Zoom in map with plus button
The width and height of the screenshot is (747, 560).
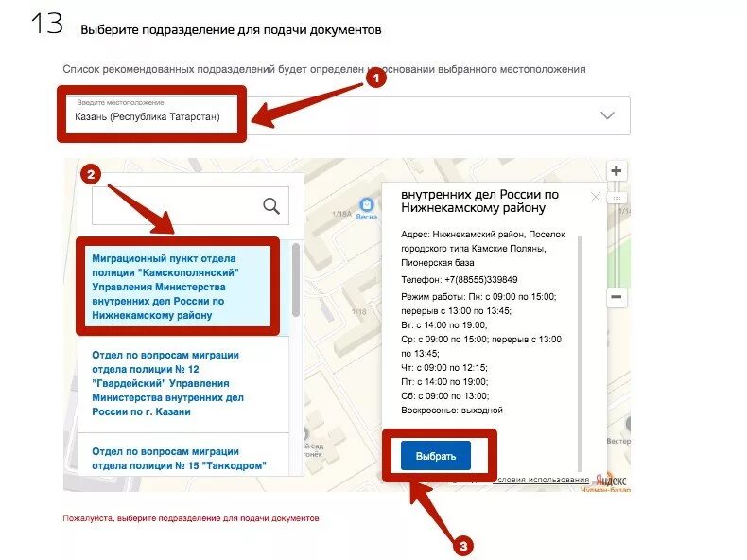616,170
